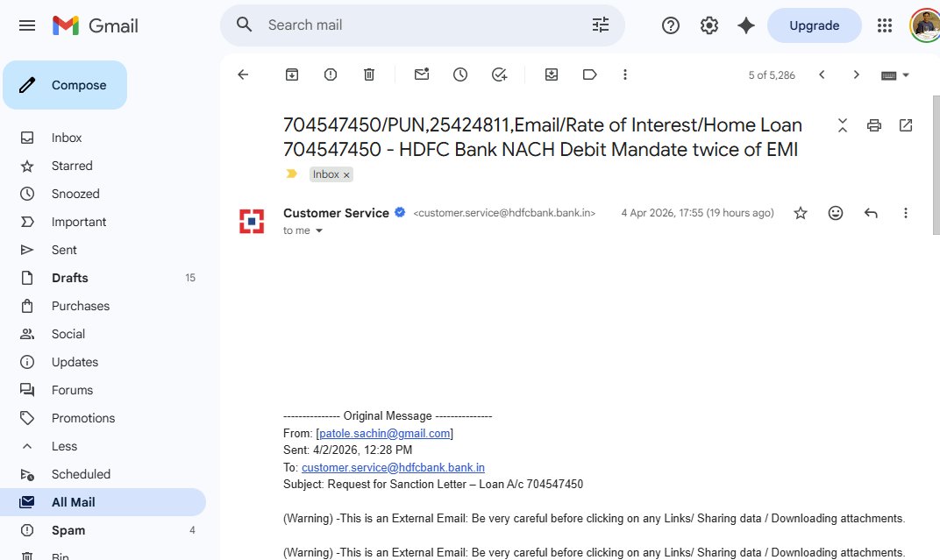Select the All Mail folder

103,502
